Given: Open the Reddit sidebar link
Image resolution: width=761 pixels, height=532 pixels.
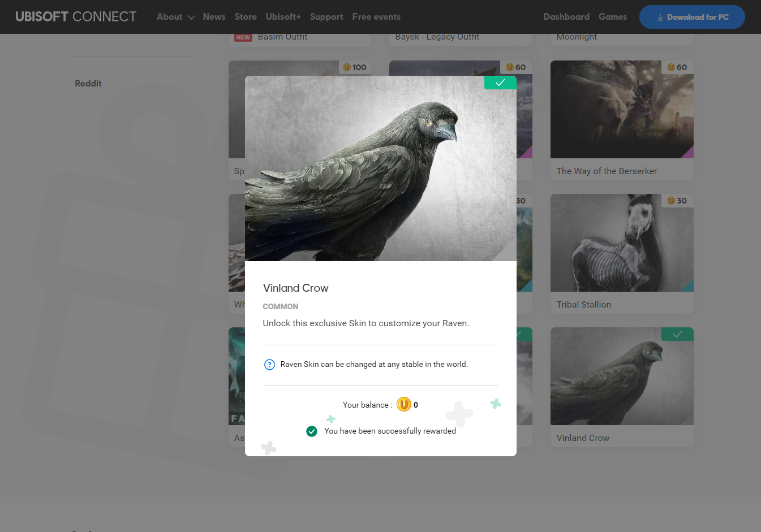Looking at the screenshot, I should tap(88, 83).
